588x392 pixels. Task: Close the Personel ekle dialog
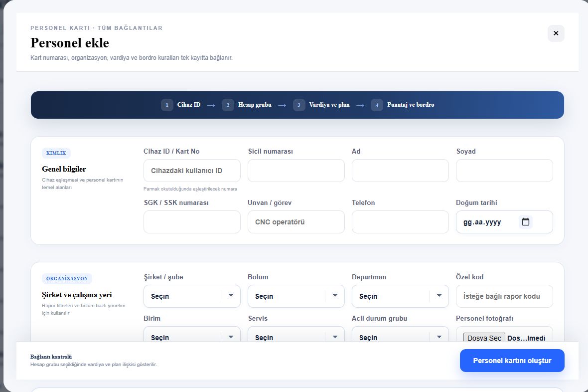(556, 33)
